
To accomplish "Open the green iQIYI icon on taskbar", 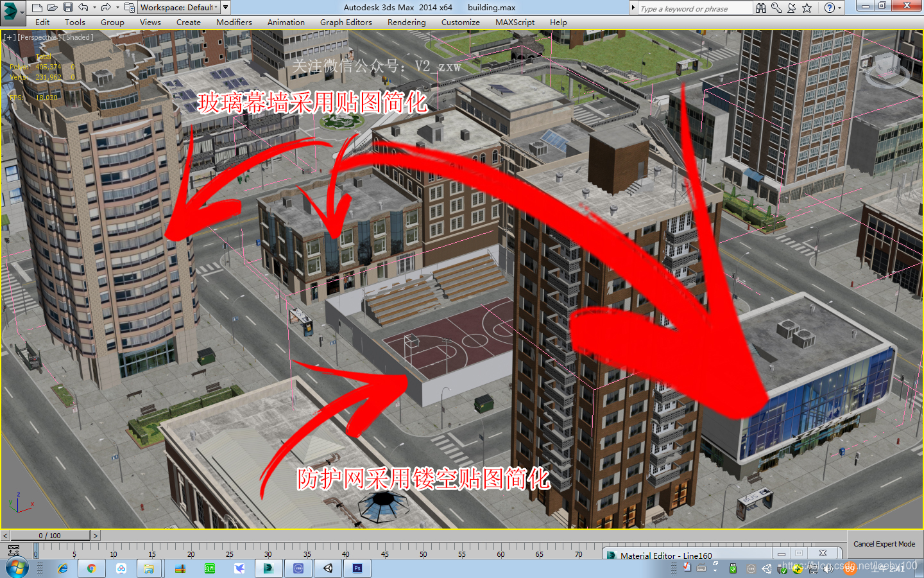I will [x=209, y=568].
